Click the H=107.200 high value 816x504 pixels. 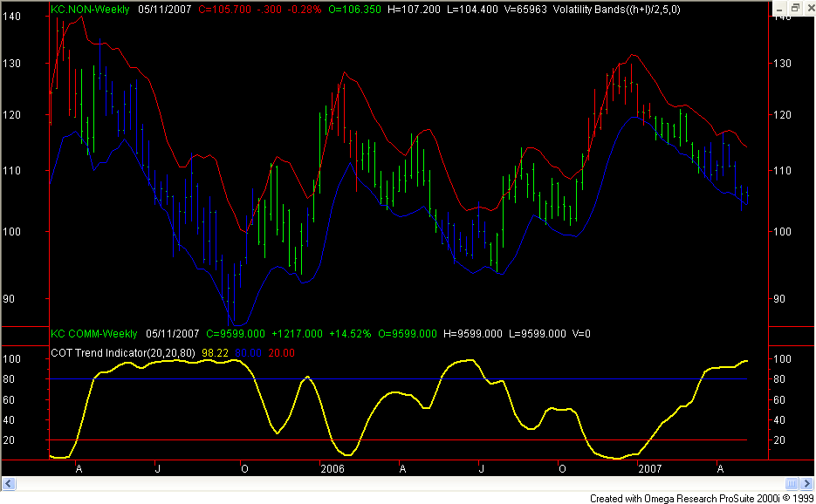coord(415,10)
